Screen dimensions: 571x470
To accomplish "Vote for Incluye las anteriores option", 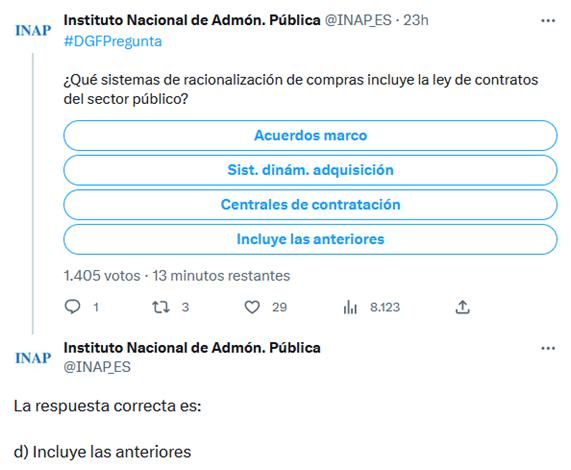I will [310, 239].
